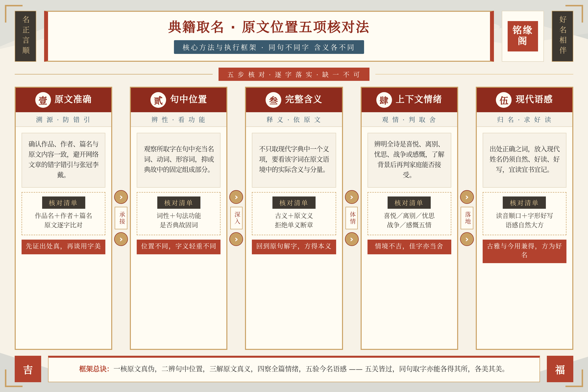The width and height of the screenshot is (588, 392).
Task: Select the 体情 connector label
Action: click(x=352, y=218)
